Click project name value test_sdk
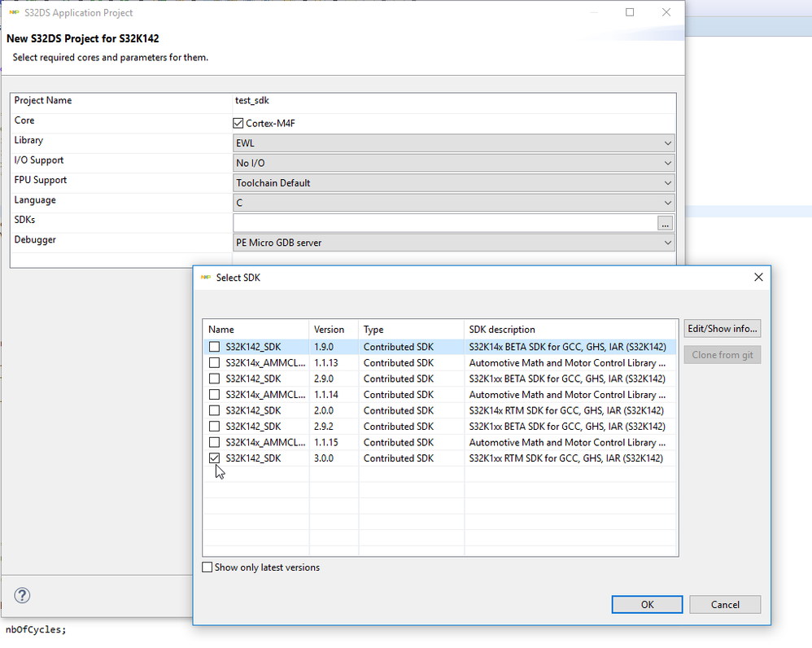The width and height of the screenshot is (812, 648). click(x=252, y=100)
